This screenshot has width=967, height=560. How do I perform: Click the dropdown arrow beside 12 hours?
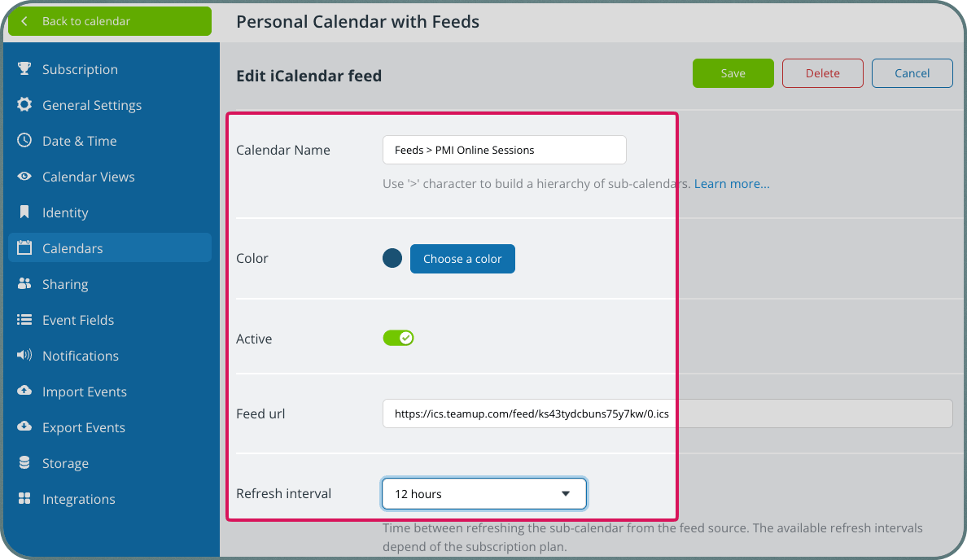566,493
